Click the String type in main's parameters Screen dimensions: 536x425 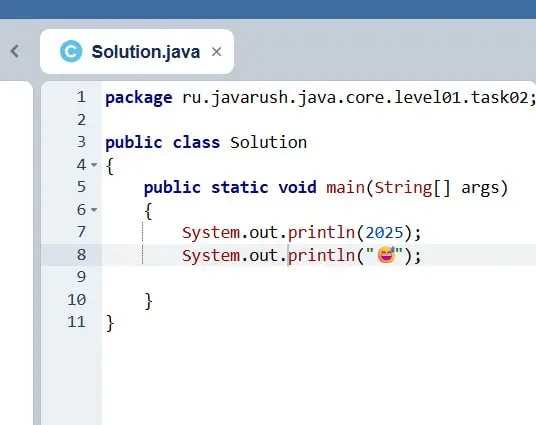pyautogui.click(x=403, y=188)
